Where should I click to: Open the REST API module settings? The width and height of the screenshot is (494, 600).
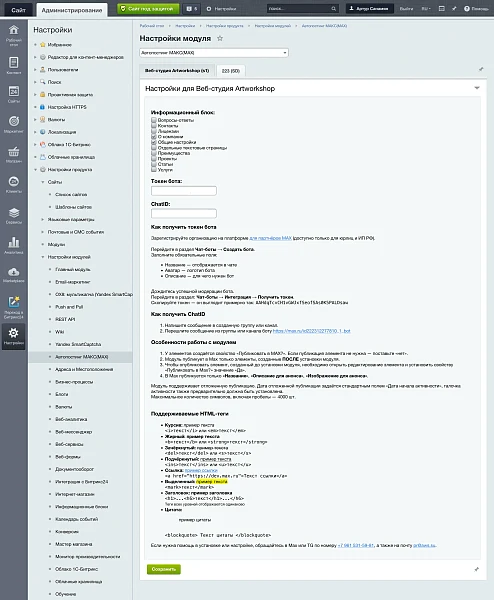[x=65, y=319]
